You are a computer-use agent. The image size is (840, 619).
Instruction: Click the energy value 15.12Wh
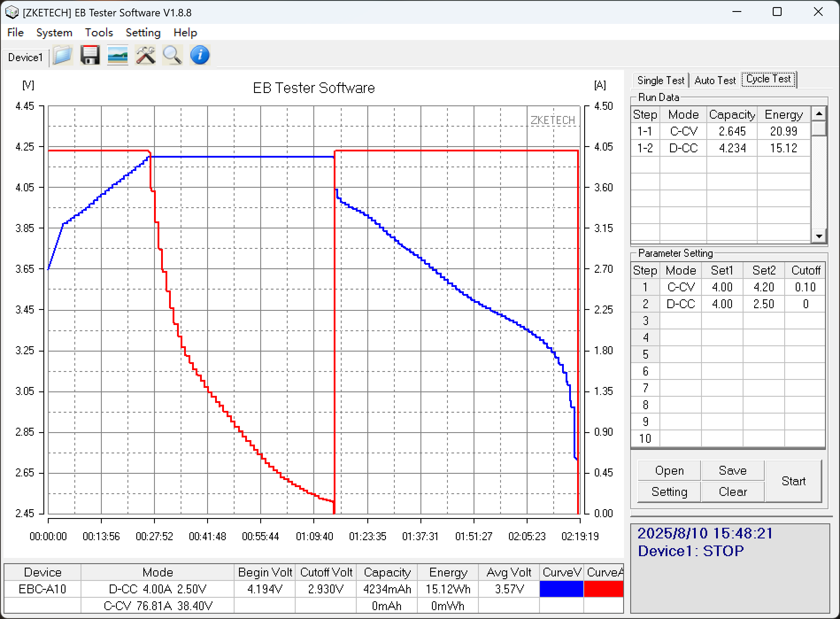click(448, 589)
